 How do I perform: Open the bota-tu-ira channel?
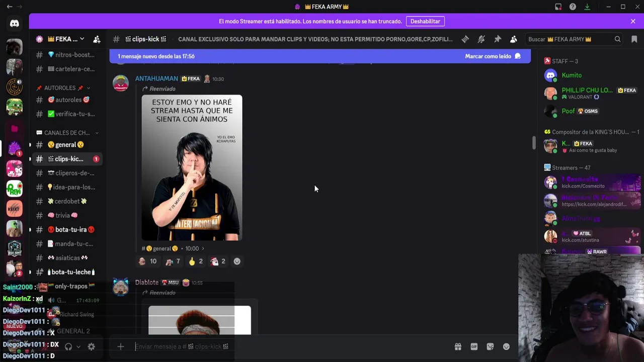pyautogui.click(x=66, y=230)
